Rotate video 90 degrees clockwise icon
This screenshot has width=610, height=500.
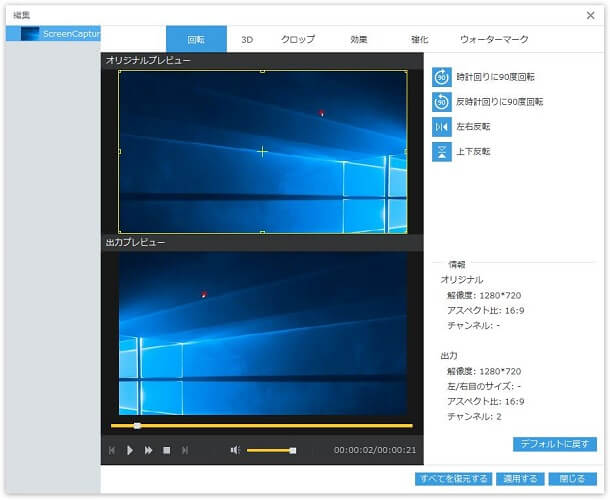(442, 77)
